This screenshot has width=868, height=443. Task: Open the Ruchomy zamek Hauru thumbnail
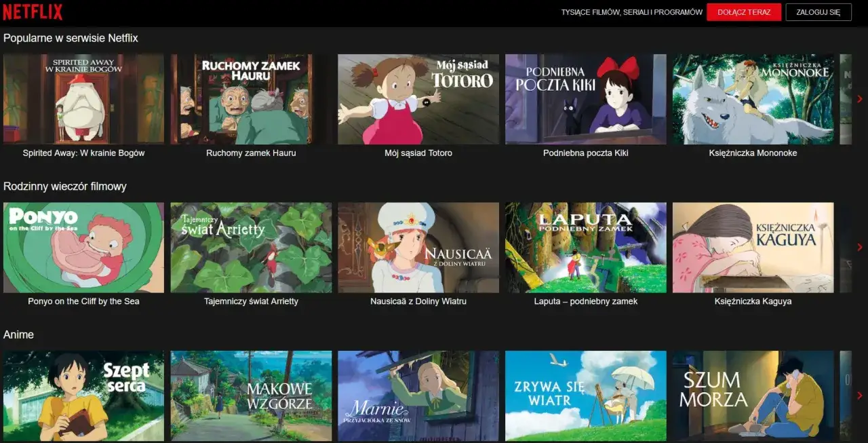251,99
